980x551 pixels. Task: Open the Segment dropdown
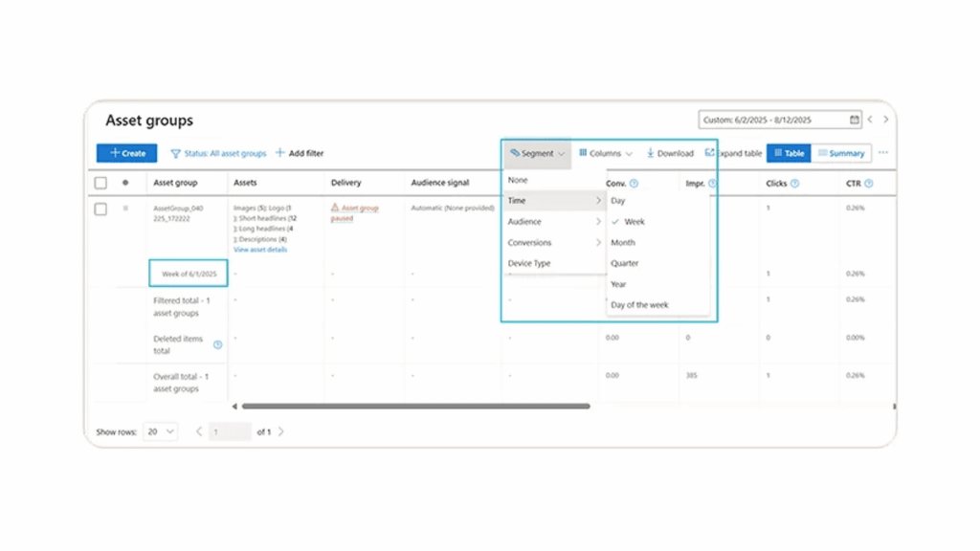(x=536, y=153)
